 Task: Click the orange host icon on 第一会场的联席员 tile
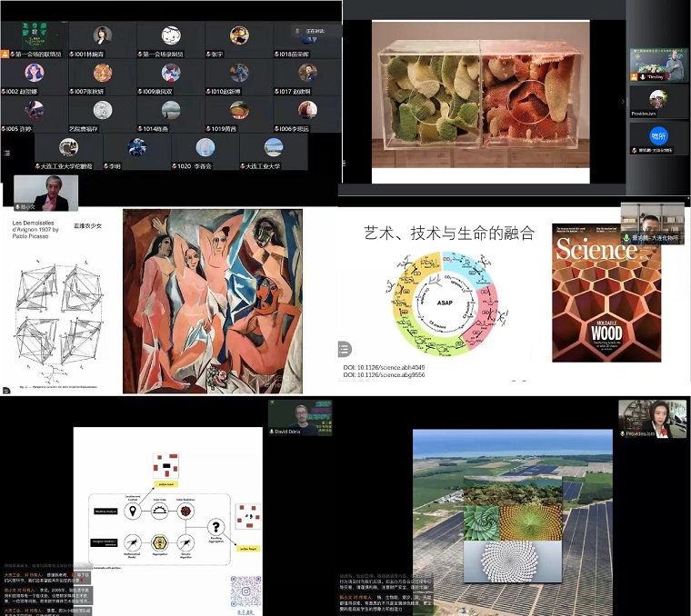pyautogui.click(x=7, y=55)
